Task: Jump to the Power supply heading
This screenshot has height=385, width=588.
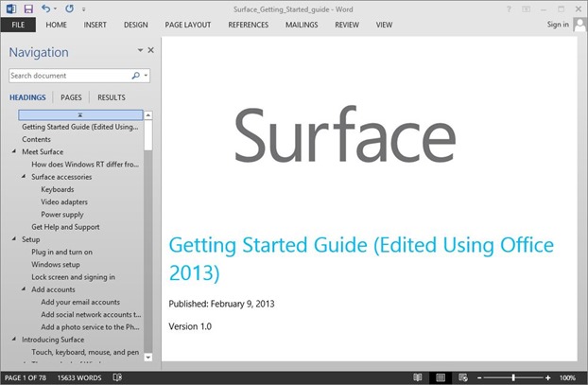Action: coord(62,215)
